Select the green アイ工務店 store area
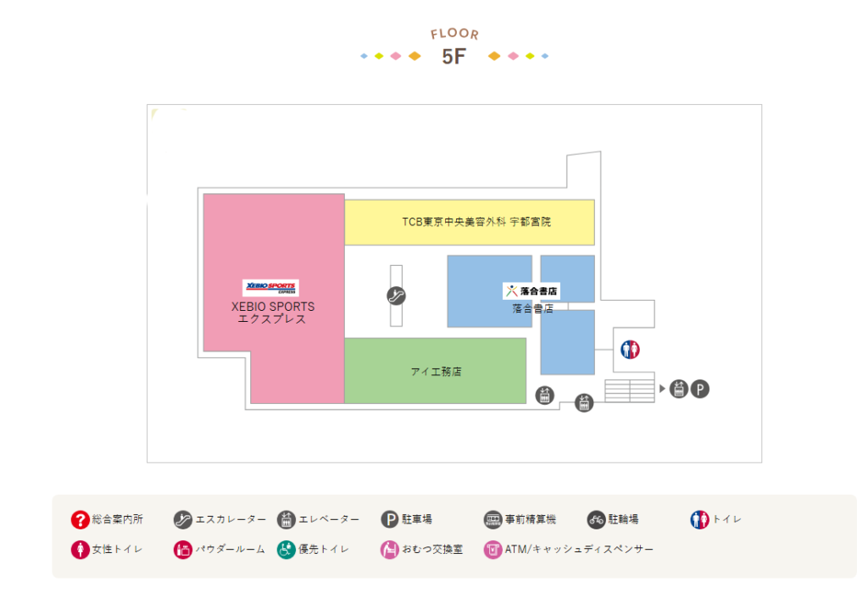868x609 pixels. point(435,371)
